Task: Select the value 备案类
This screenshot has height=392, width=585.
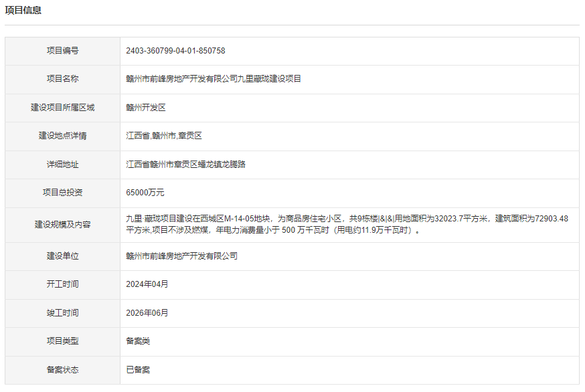Action: [x=138, y=341]
